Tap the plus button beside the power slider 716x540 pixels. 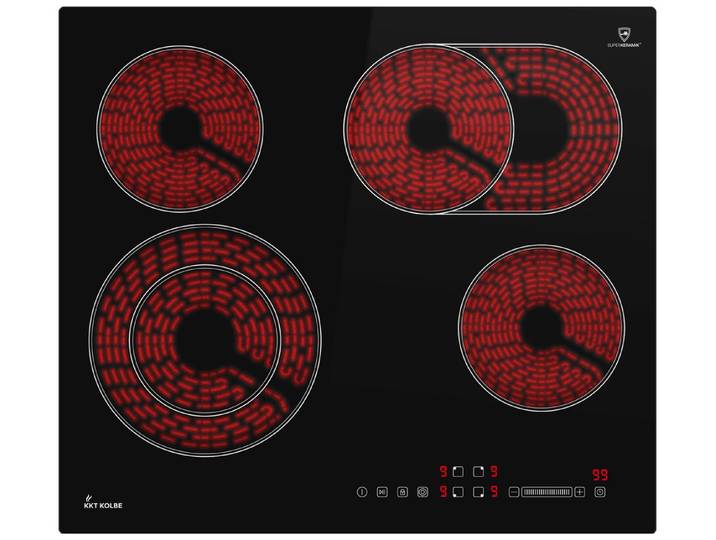580,492
